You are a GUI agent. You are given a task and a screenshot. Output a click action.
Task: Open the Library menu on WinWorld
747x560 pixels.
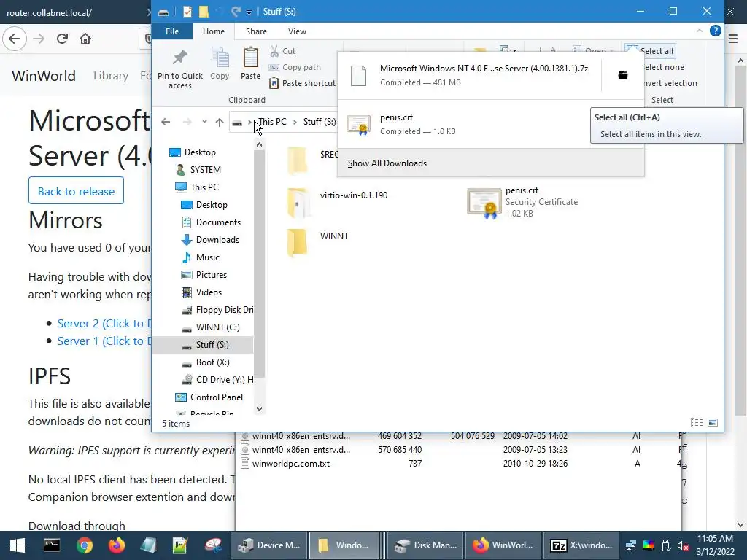click(x=111, y=76)
